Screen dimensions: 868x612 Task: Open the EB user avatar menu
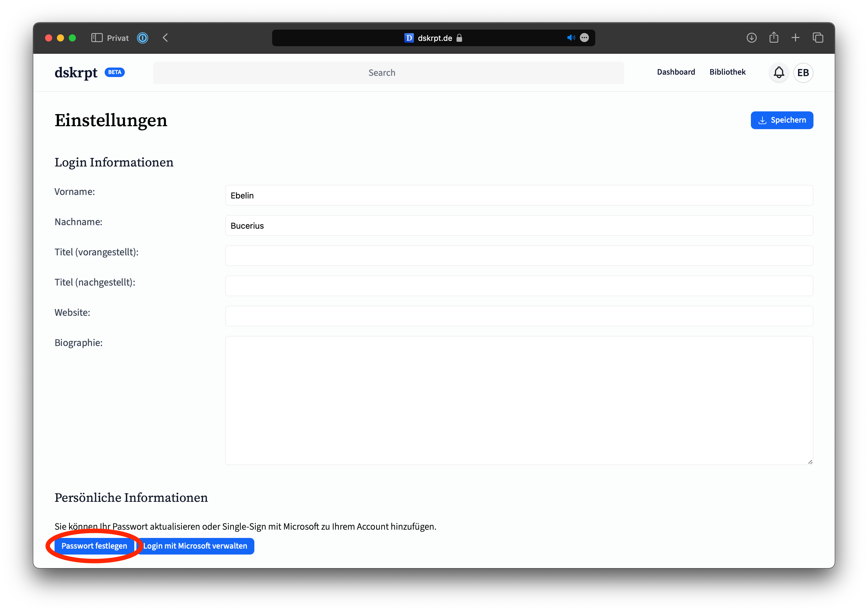tap(803, 73)
